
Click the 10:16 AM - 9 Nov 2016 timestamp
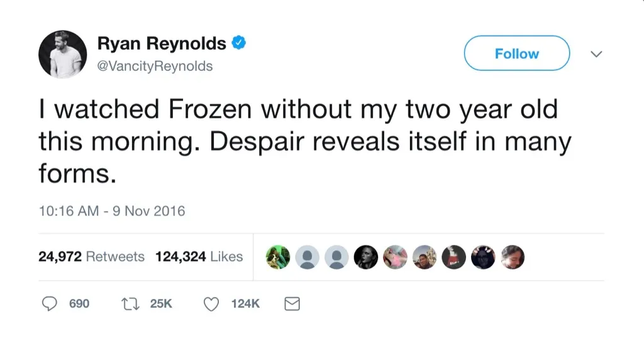[112, 211]
